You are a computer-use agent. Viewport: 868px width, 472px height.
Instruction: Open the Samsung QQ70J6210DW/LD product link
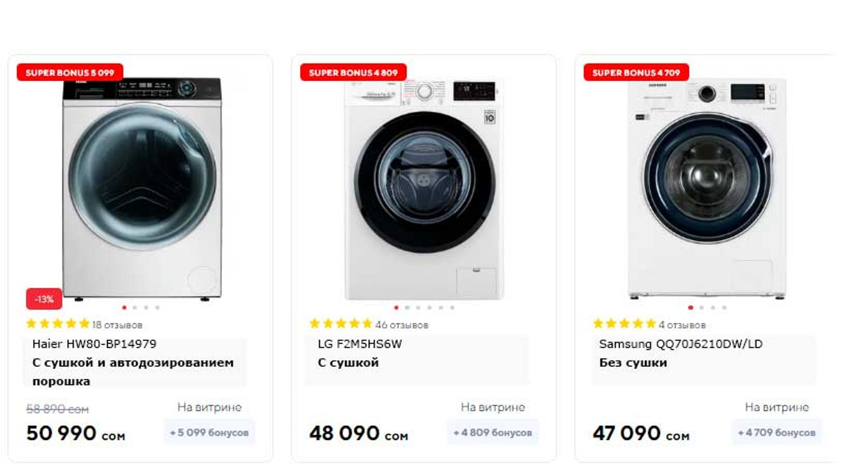(681, 344)
